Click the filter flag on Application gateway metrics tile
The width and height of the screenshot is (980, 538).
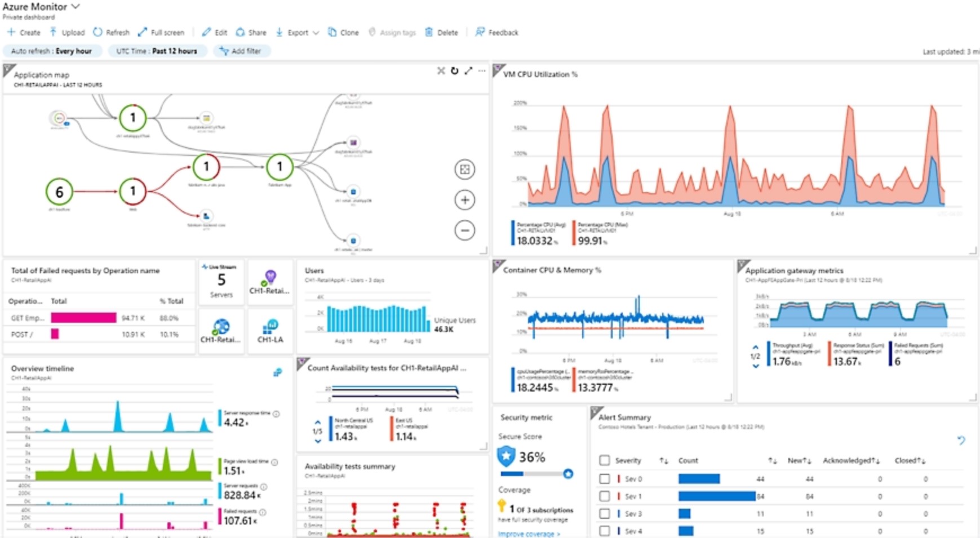click(x=743, y=265)
